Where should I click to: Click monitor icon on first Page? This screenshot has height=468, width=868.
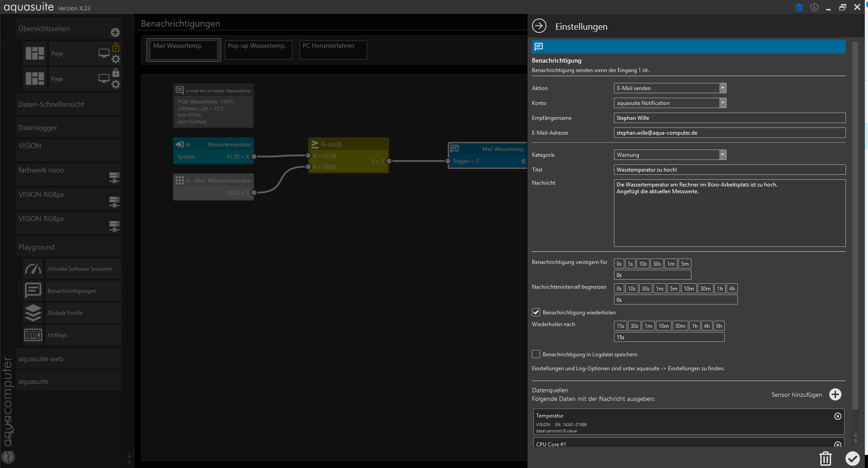click(104, 53)
